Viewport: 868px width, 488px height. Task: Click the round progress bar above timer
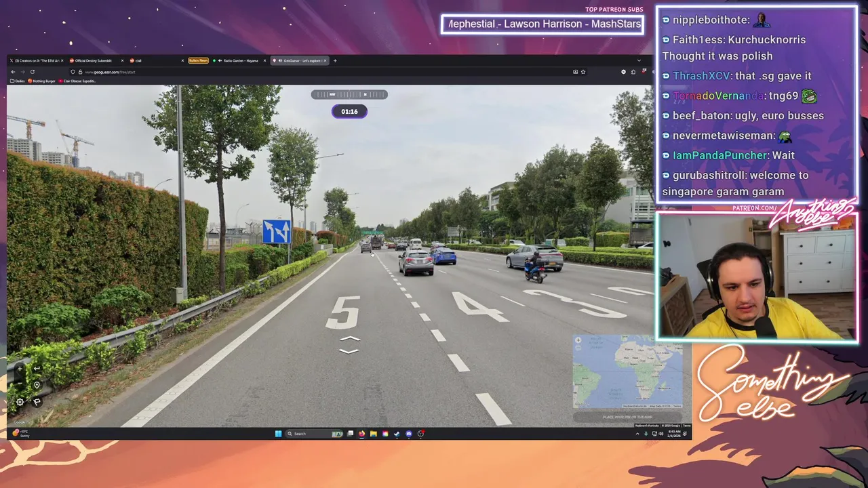tap(349, 95)
